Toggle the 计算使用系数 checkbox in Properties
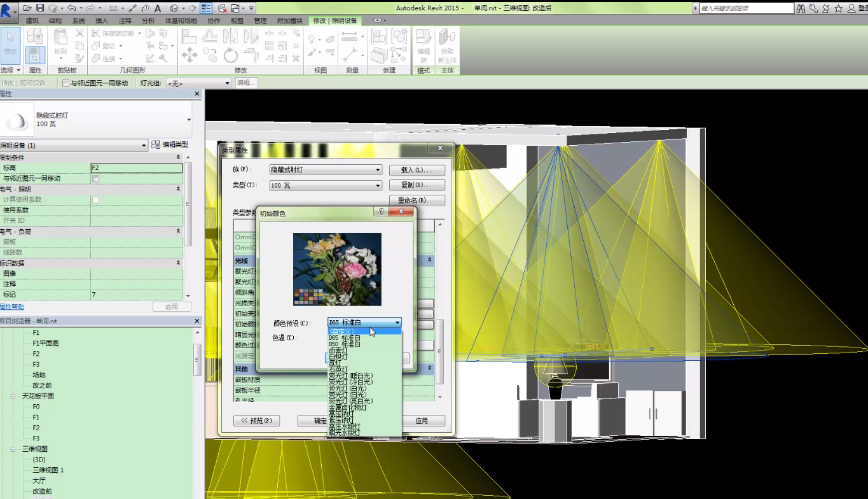 coord(96,200)
